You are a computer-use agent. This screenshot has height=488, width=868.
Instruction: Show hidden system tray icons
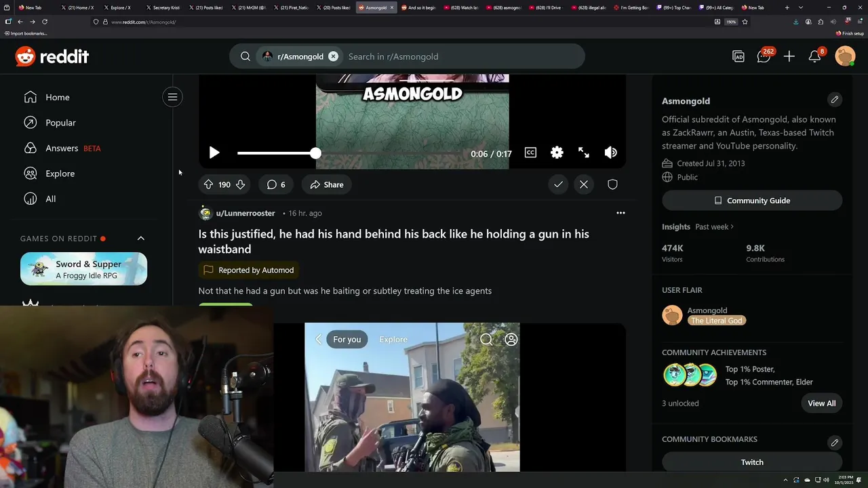(x=787, y=480)
